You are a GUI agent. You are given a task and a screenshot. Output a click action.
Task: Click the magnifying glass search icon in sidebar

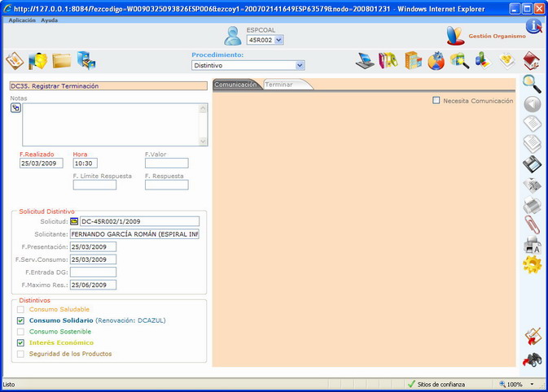pos(532,83)
